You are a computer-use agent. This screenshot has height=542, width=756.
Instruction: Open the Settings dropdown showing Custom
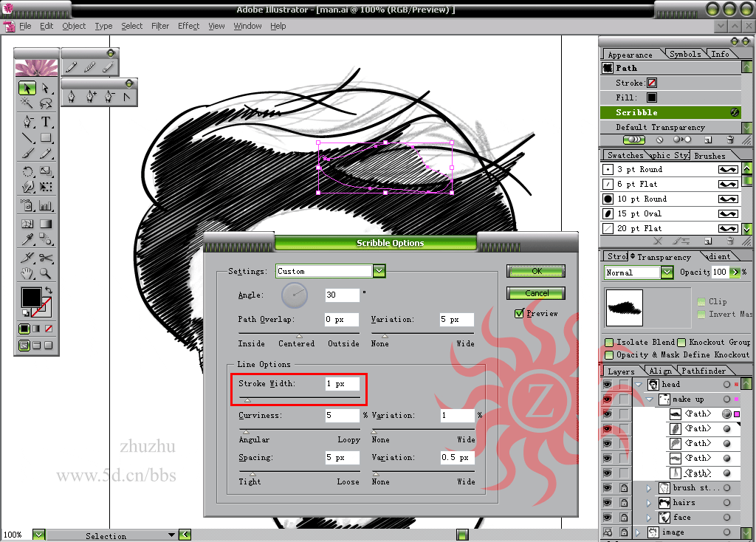tap(379, 271)
